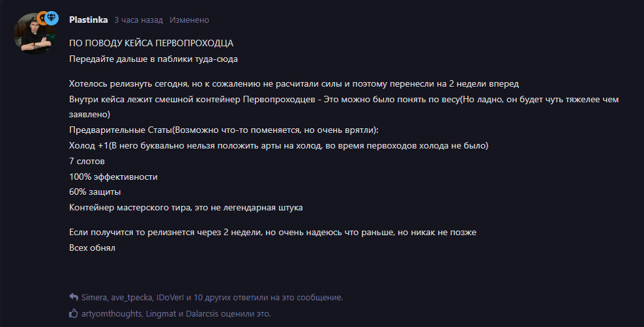The image size is (644, 327).
Task: Open ave_tpecka's reply link
Action: pyautogui.click(x=132, y=298)
